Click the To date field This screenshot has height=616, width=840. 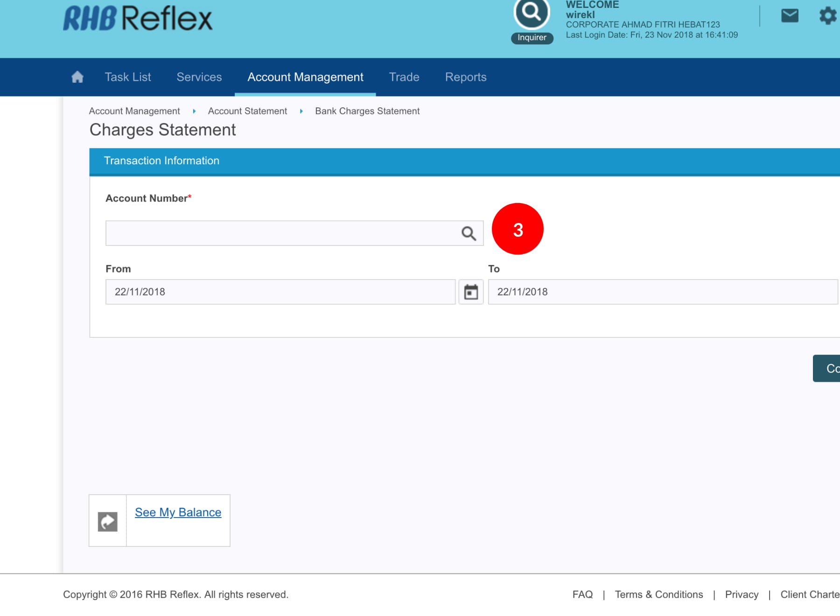[663, 292]
